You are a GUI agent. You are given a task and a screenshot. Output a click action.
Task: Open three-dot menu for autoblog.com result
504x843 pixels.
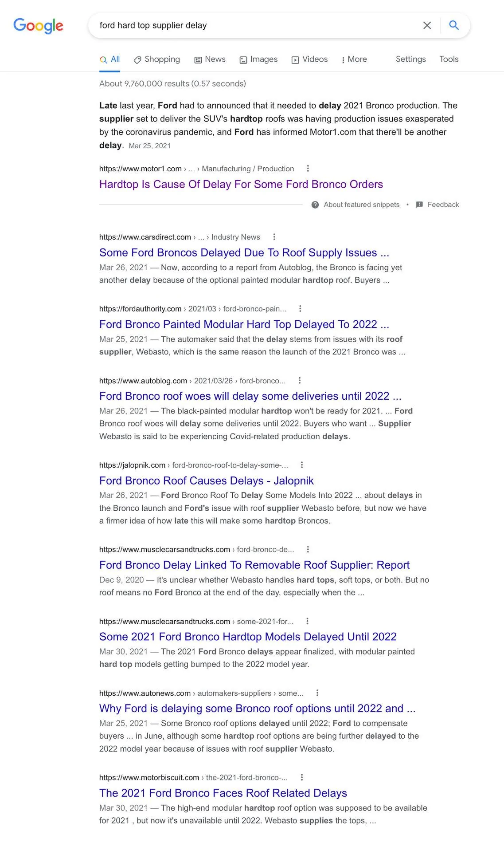click(x=300, y=381)
